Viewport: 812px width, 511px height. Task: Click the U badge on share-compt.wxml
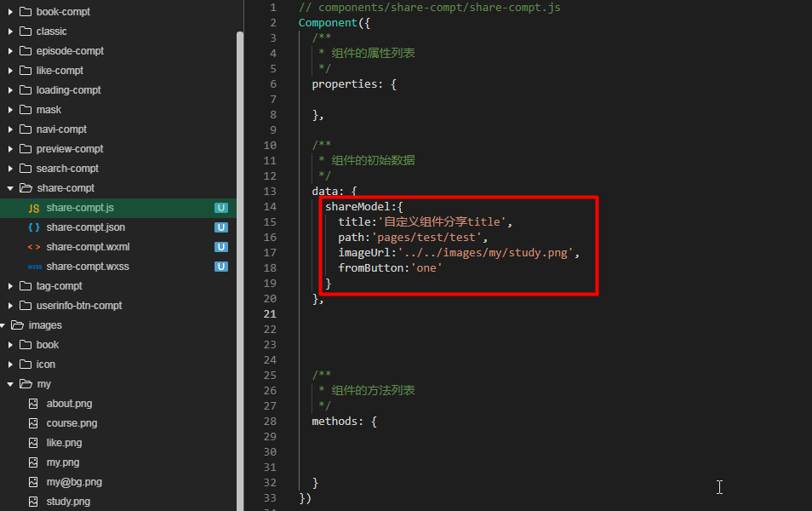[x=221, y=247]
